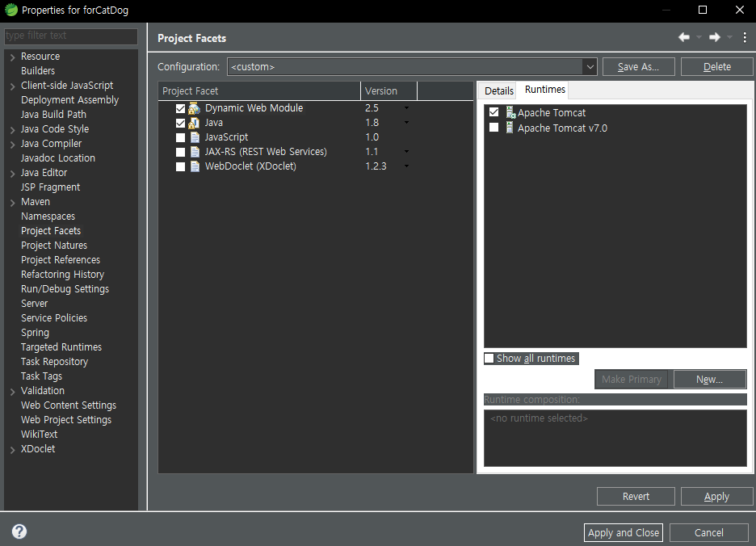Click the Apache Tomcat v7.0 server icon

coord(509,128)
